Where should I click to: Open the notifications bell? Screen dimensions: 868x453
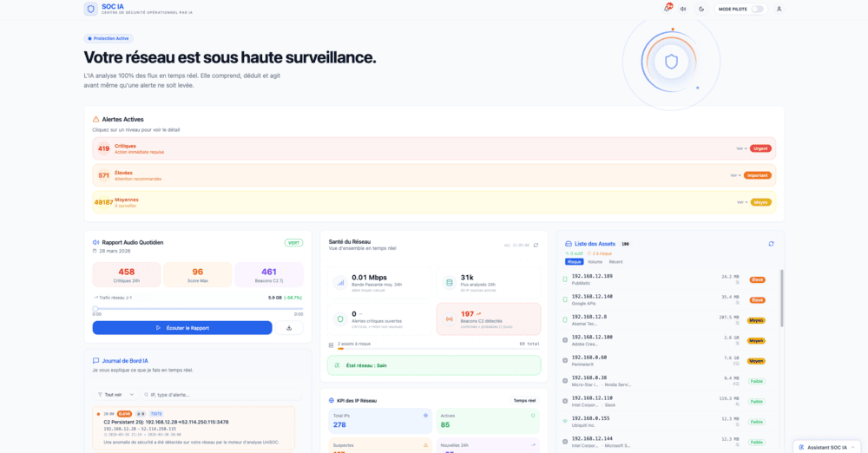click(667, 9)
